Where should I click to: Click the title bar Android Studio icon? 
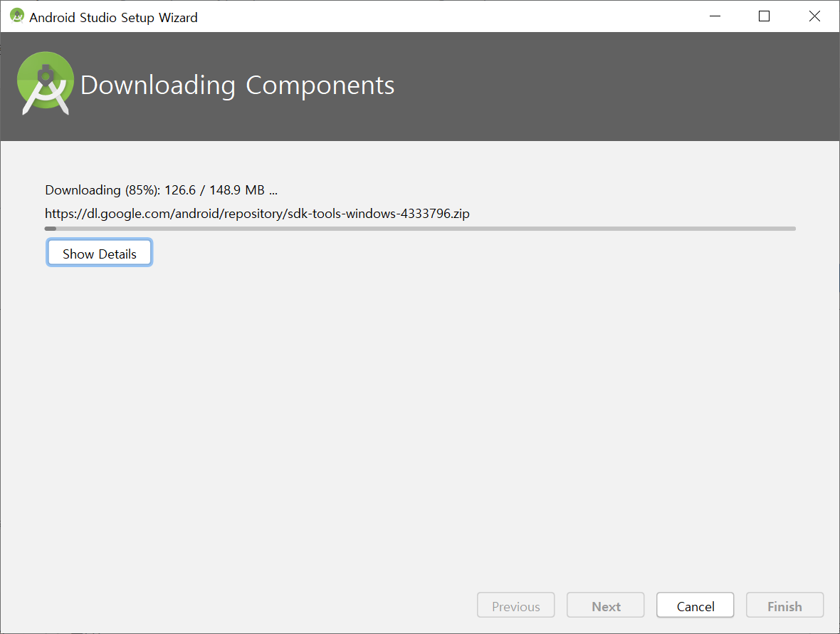pos(17,16)
